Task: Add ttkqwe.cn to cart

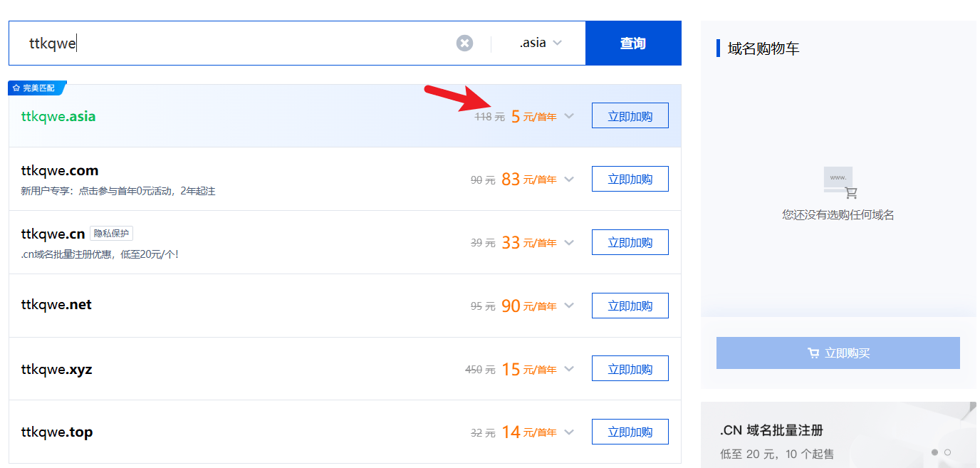Action: (630, 242)
